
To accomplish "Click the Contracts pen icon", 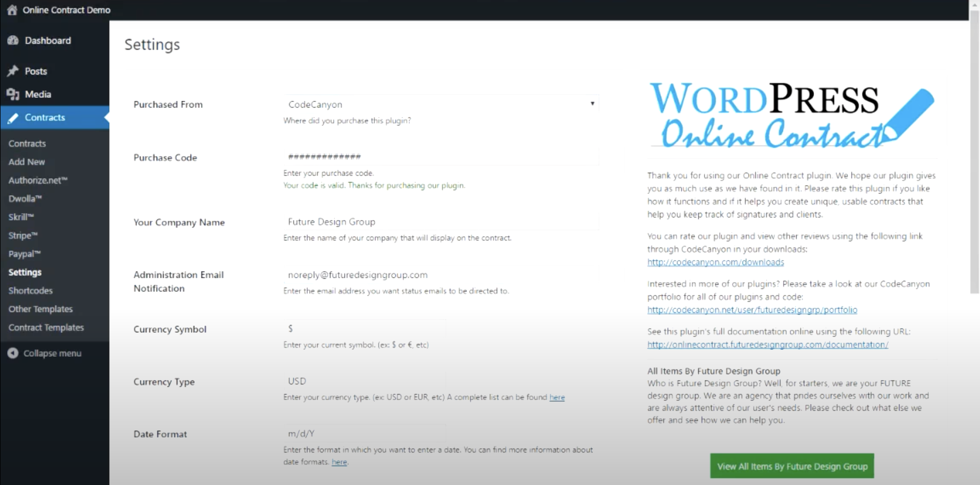I will [x=13, y=118].
